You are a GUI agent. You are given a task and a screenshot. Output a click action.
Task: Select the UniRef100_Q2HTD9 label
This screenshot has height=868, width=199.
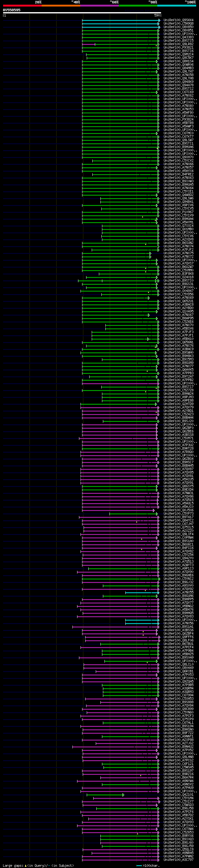(178, 404)
